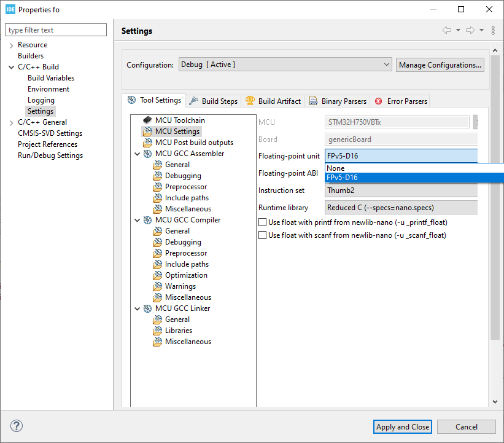Select Build Variables in the tree

51,78
